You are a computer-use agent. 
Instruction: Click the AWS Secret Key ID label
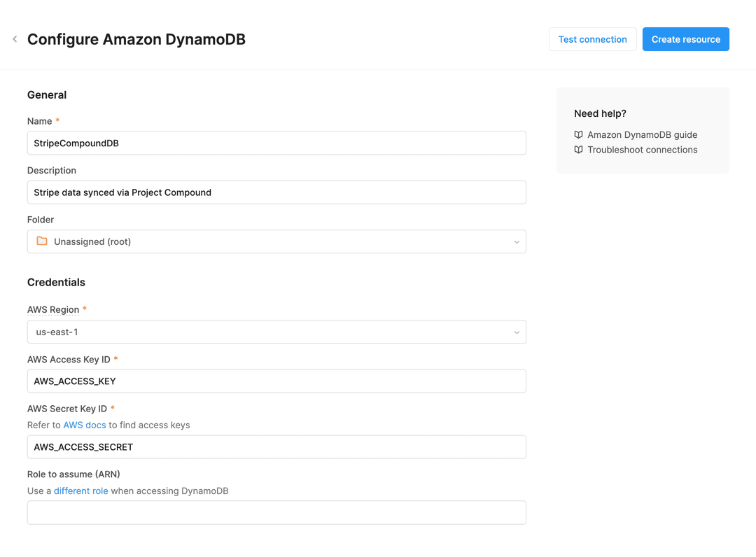point(67,409)
